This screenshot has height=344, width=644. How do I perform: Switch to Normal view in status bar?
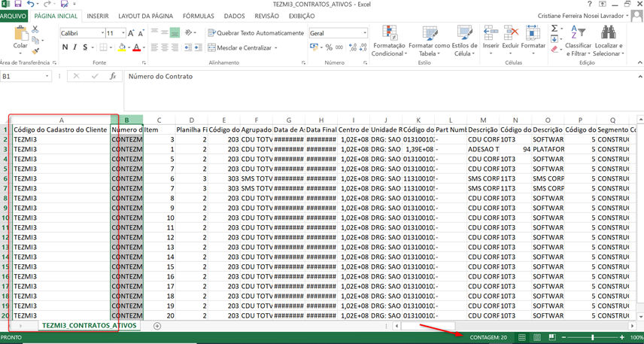tap(521, 337)
